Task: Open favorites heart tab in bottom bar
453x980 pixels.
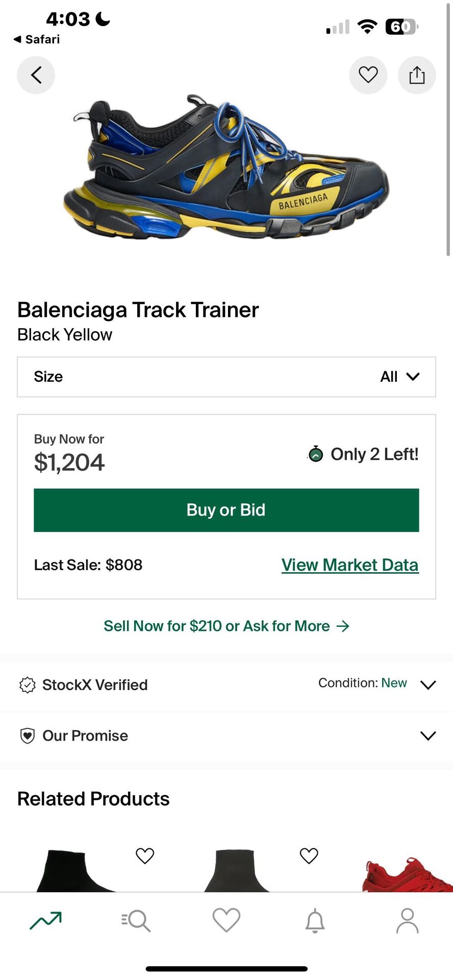Action: 226,920
